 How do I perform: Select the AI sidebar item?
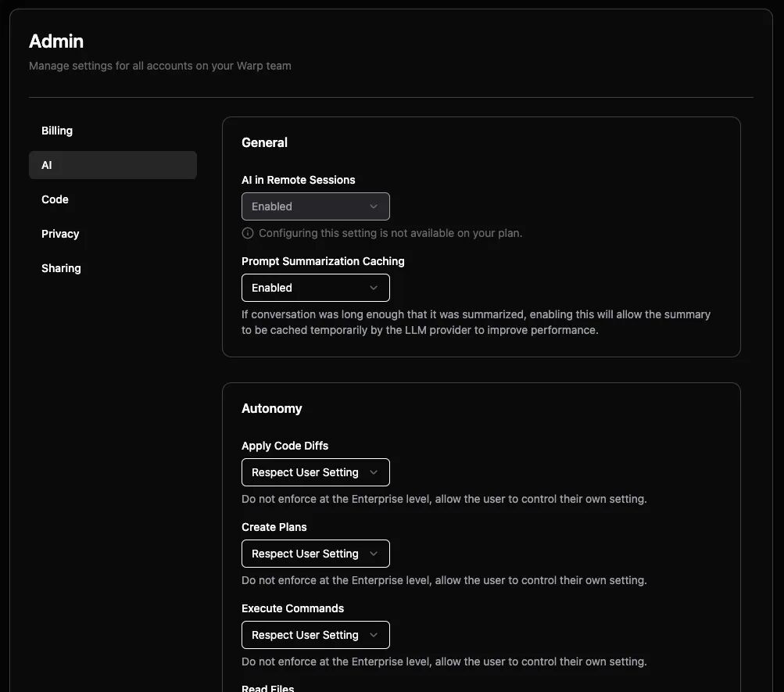[113, 165]
